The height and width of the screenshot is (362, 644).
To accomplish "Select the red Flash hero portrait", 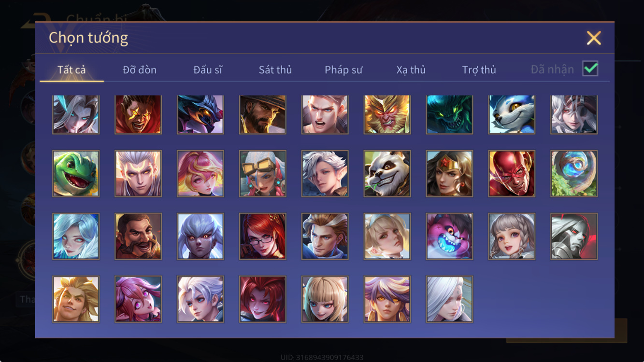I will (512, 174).
